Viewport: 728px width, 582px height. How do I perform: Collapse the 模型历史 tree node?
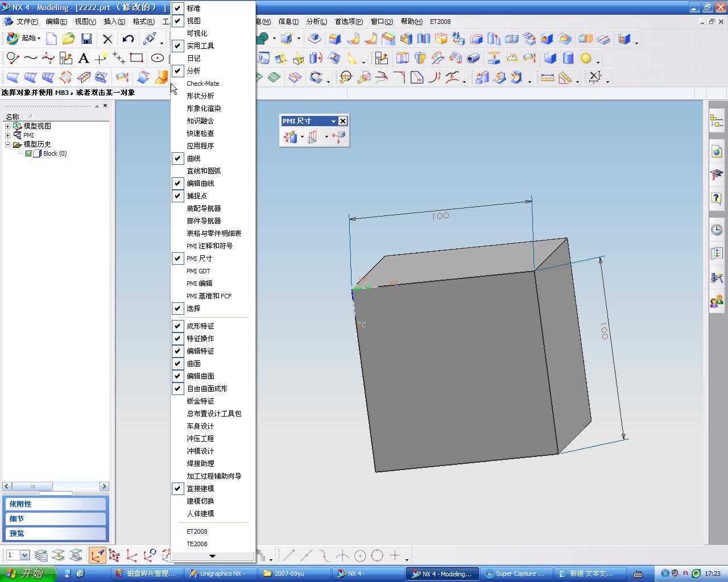tap(8, 144)
